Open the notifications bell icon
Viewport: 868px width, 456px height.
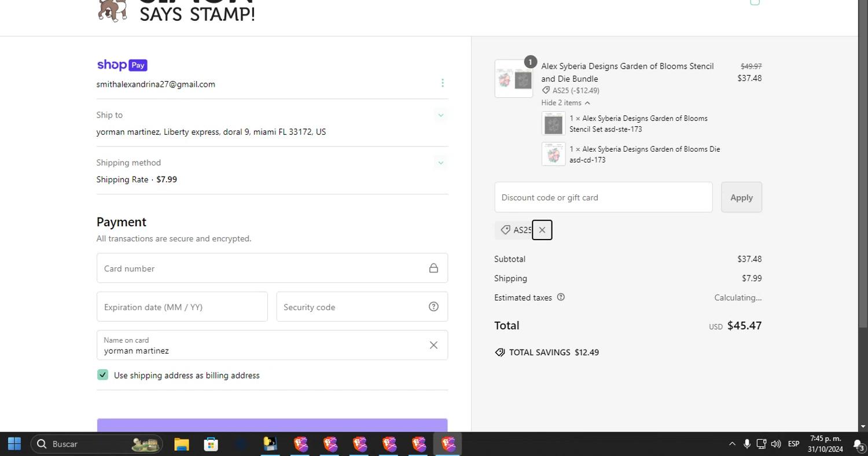pyautogui.click(x=858, y=444)
